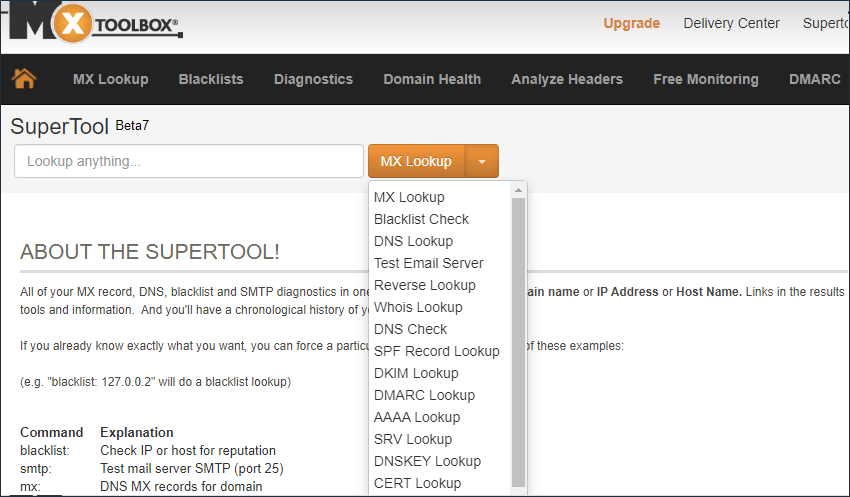
Task: Pick Test Email Server option
Action: click(428, 263)
